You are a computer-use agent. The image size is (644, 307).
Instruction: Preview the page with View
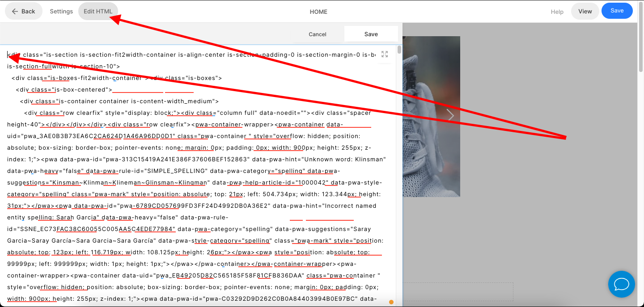585,12
